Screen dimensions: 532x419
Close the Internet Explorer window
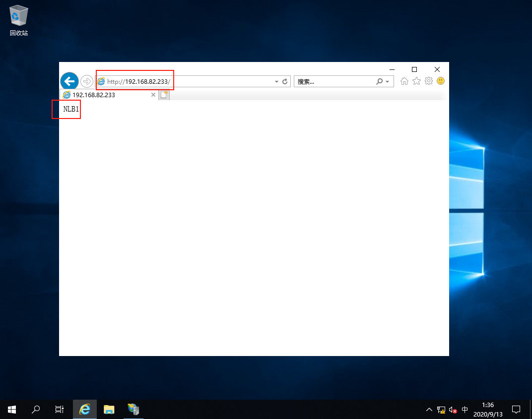coord(437,69)
